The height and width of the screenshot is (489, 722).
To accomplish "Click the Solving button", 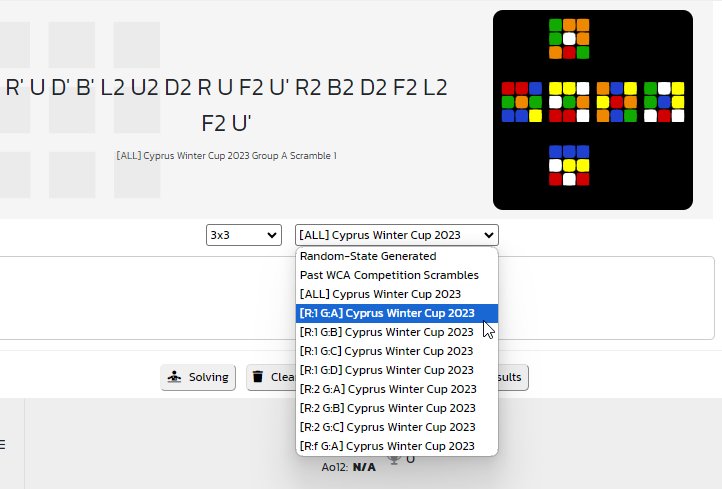I will click(198, 378).
